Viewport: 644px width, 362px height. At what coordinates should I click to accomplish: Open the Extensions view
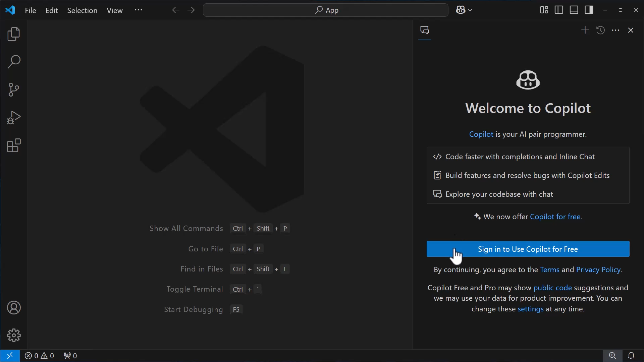(x=14, y=145)
